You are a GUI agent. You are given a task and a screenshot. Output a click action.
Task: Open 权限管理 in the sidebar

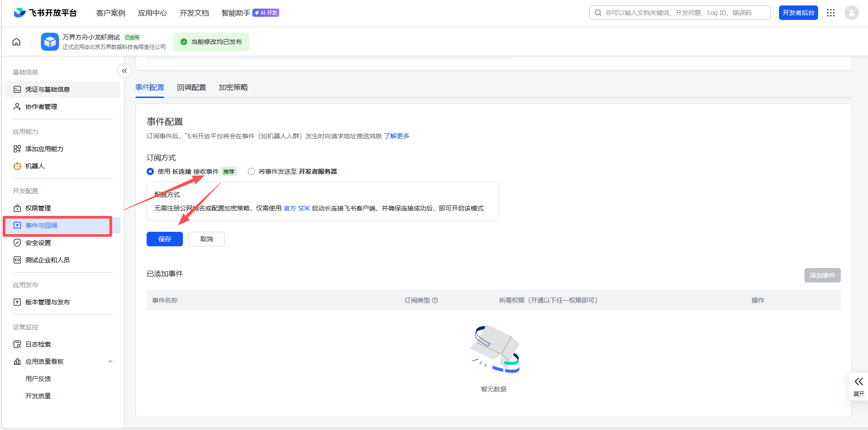pyautogui.click(x=38, y=208)
